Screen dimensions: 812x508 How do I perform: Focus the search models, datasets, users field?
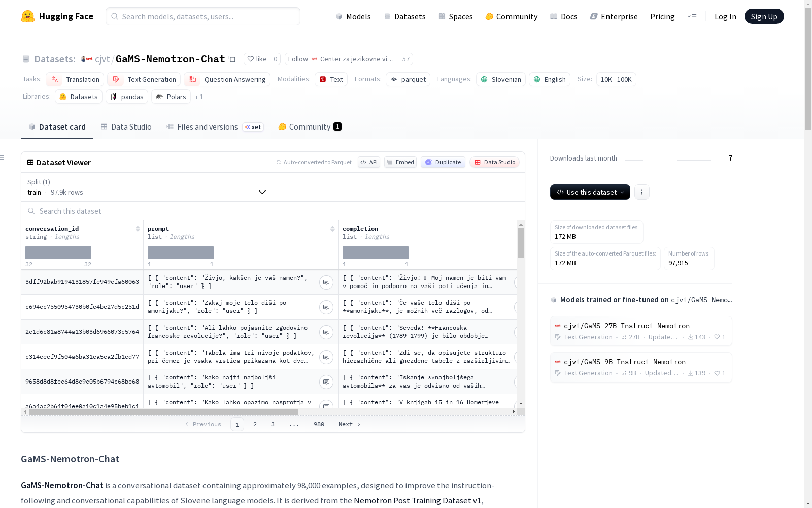click(203, 16)
